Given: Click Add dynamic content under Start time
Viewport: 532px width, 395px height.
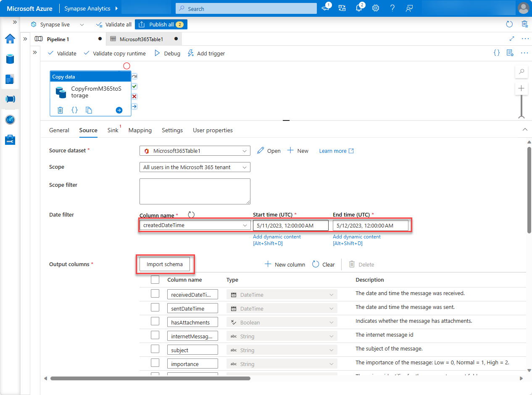Looking at the screenshot, I should [x=277, y=236].
